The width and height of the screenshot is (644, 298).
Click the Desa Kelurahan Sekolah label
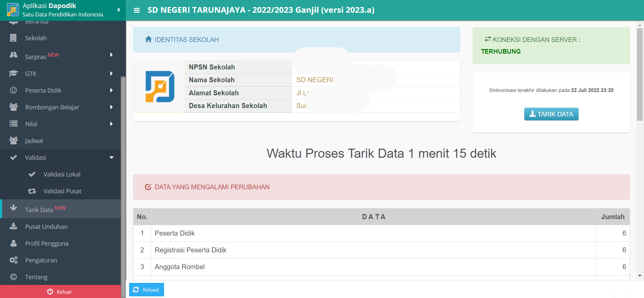[228, 106]
